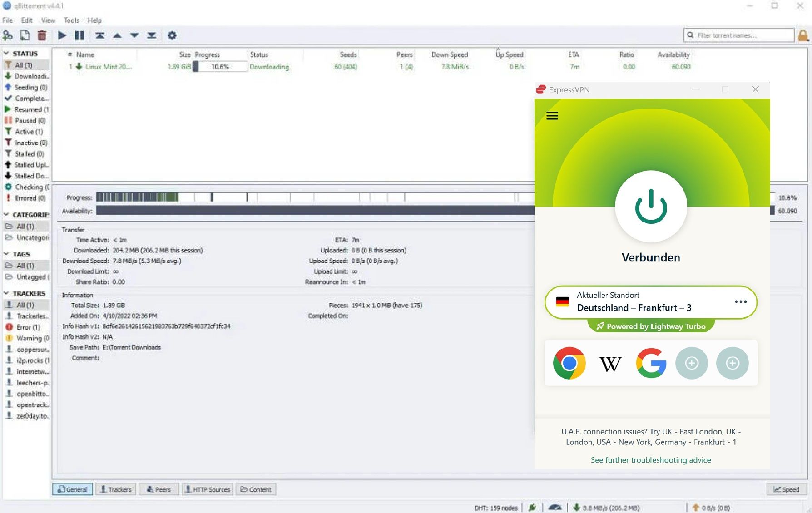Add a shortcut with last plus circle
This screenshot has width=812, height=513.
click(733, 363)
